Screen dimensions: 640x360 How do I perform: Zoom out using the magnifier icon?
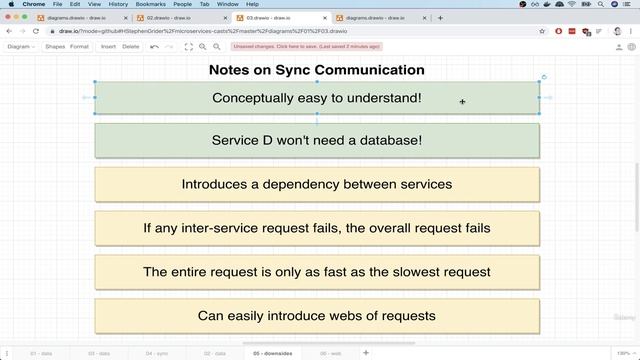[217, 47]
